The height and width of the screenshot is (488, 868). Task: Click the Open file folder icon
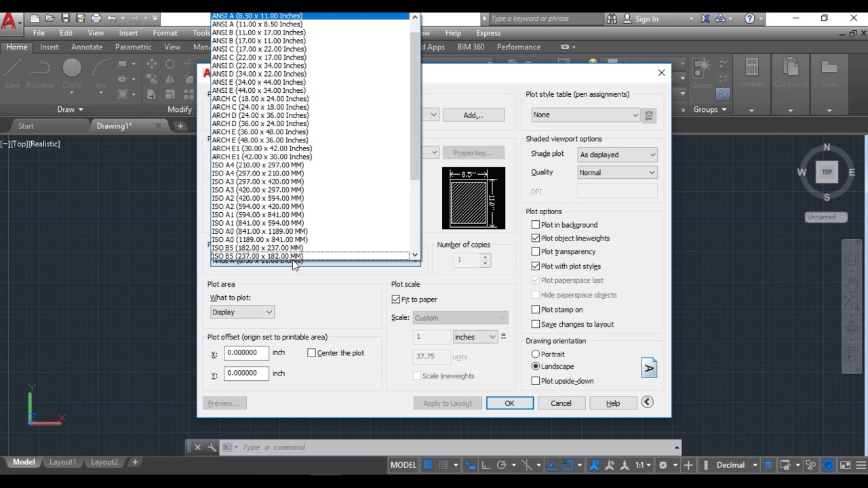(x=50, y=18)
